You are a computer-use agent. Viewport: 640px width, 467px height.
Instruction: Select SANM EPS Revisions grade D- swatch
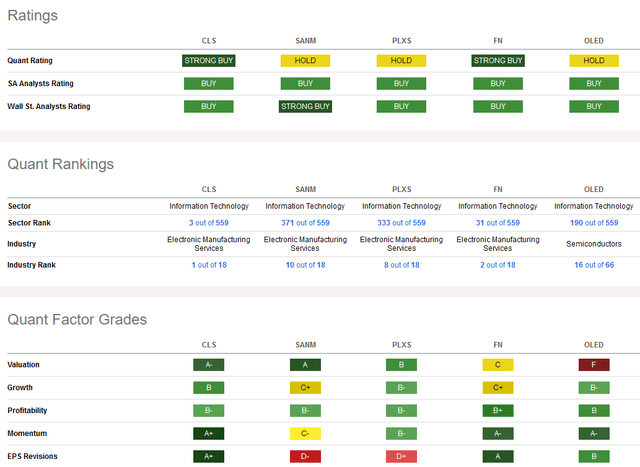[305, 456]
